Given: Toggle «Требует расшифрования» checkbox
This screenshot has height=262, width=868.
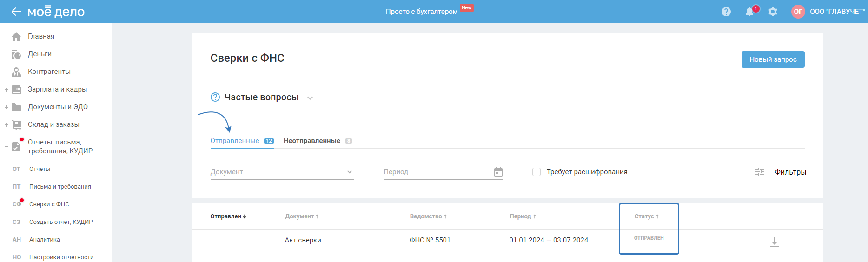Looking at the screenshot, I should click(x=537, y=172).
